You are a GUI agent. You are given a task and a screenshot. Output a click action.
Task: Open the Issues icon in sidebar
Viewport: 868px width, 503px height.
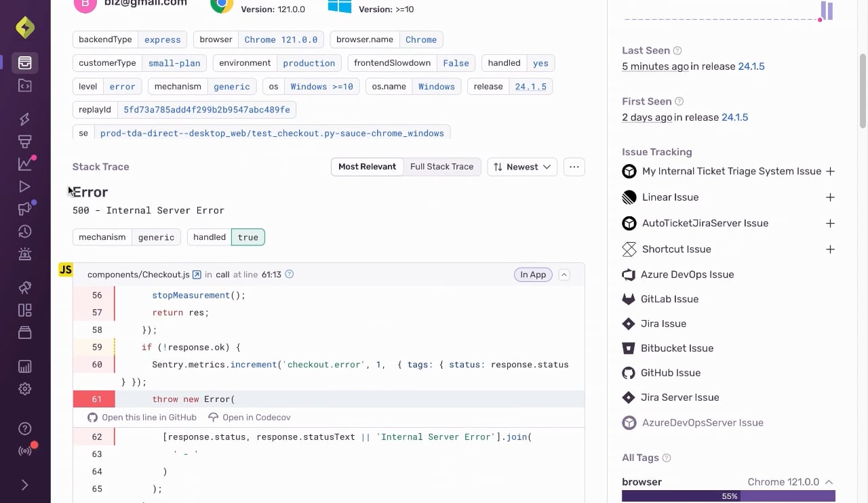coord(25,63)
